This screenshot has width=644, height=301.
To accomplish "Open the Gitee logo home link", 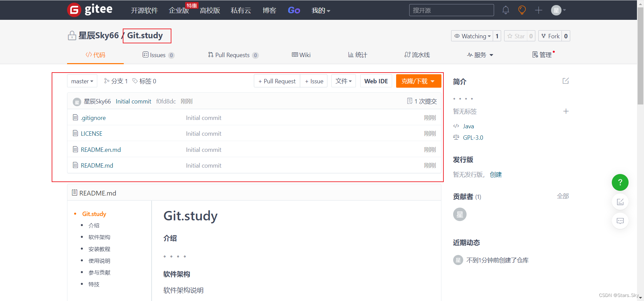I will click(x=90, y=10).
